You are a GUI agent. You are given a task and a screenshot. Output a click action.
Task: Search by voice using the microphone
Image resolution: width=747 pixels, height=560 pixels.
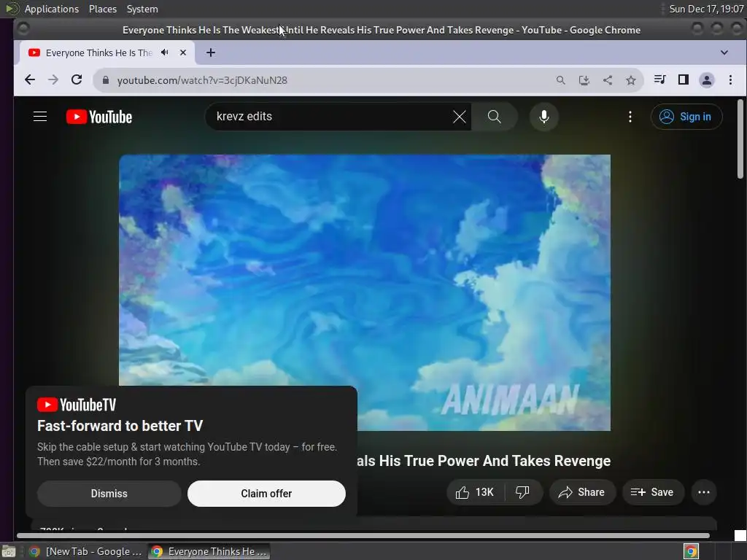pyautogui.click(x=543, y=117)
